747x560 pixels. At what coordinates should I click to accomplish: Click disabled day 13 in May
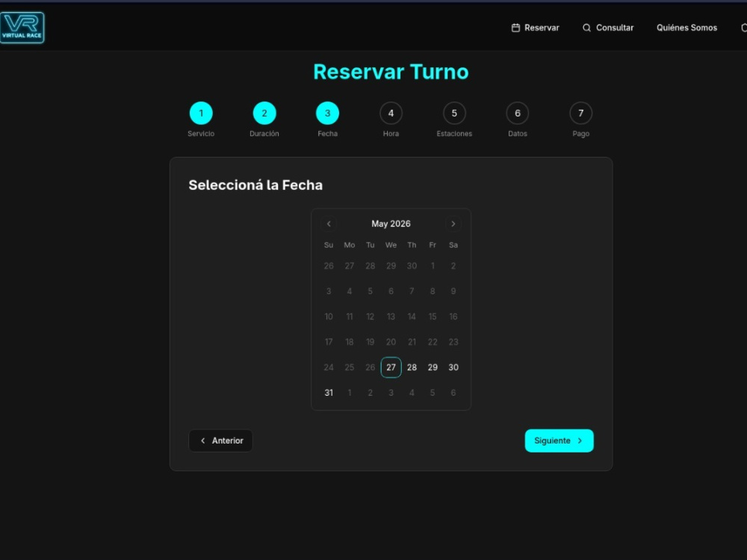tap(391, 317)
